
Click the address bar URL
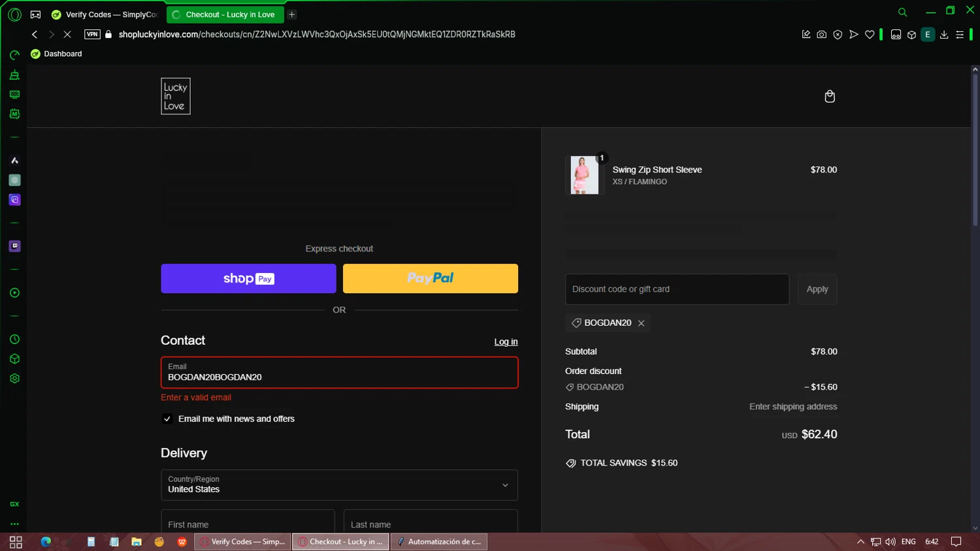[x=317, y=35]
